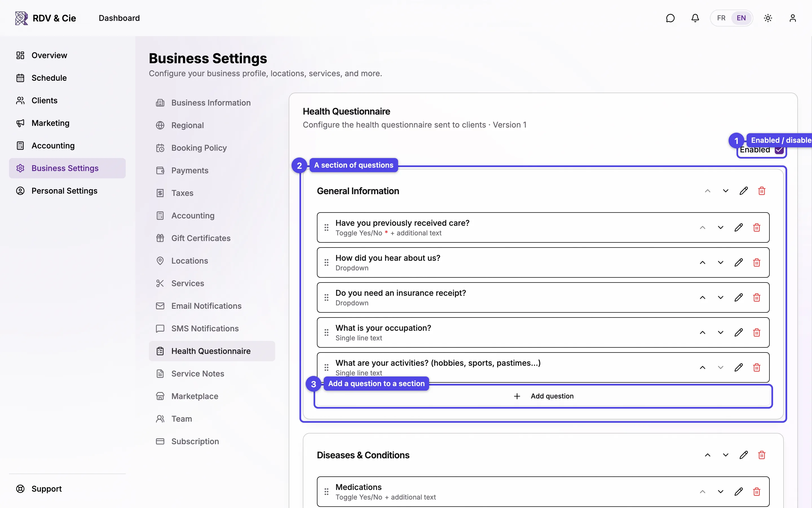Select Business Information settings item
Image resolution: width=812 pixels, height=508 pixels.
212,102
